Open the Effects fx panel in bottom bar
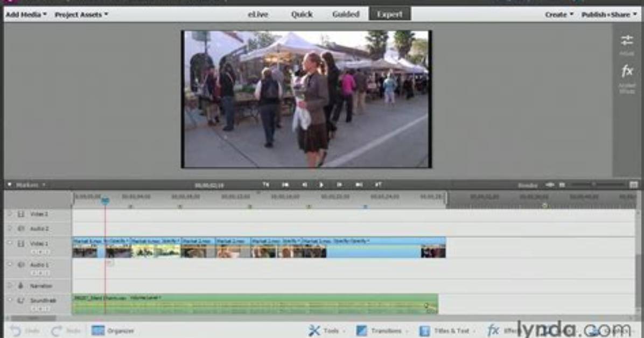 click(503, 330)
